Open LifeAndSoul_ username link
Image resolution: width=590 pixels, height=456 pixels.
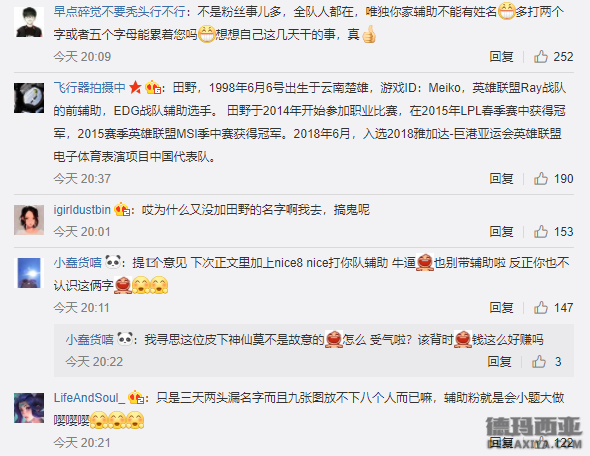(x=89, y=398)
